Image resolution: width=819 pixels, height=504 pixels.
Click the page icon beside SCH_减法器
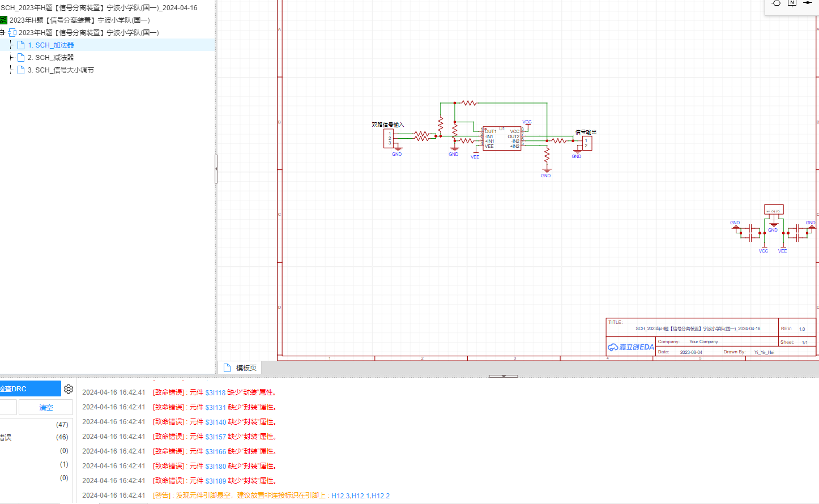pos(21,58)
